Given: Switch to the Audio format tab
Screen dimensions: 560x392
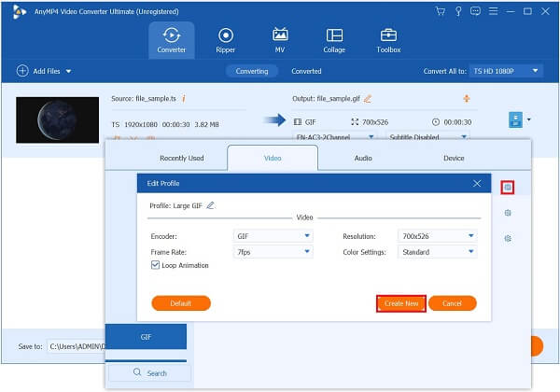Looking at the screenshot, I should point(363,158).
